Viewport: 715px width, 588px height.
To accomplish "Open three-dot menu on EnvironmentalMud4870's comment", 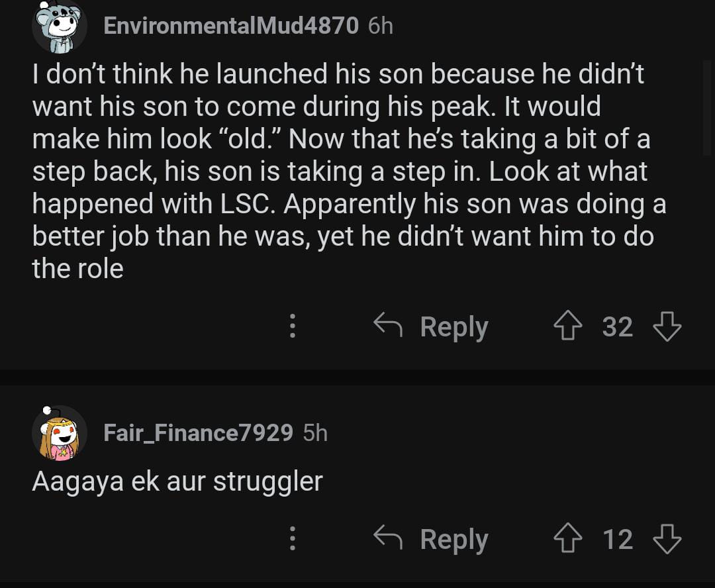I will [292, 327].
